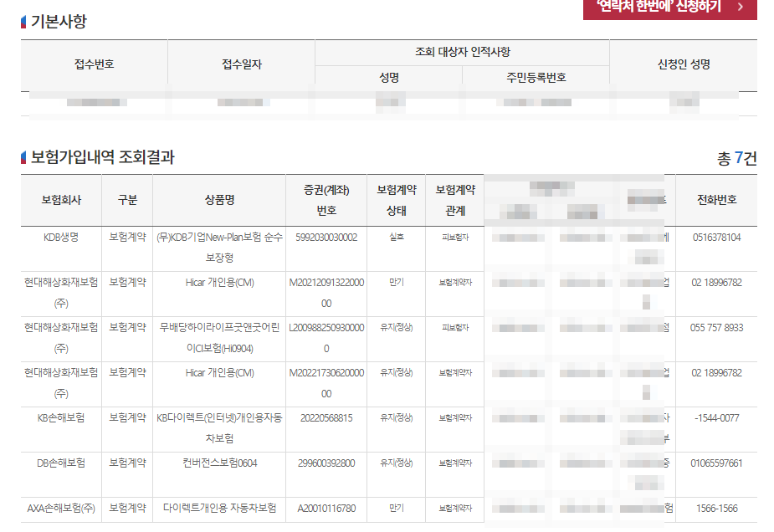Screen dimensions: 774x532
Task: Click 유지(정상) status in KB손해보험 row
Action: click(397, 418)
